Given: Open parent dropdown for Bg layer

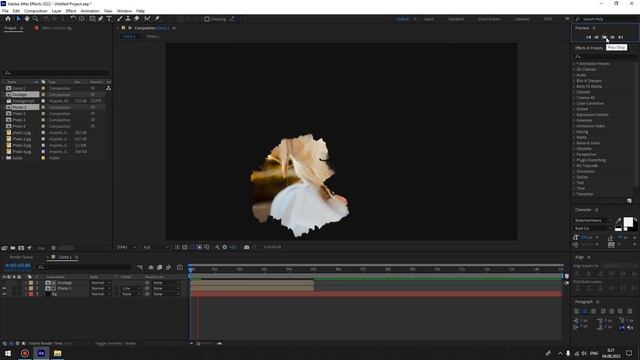Looking at the screenshot, I should 166,294.
